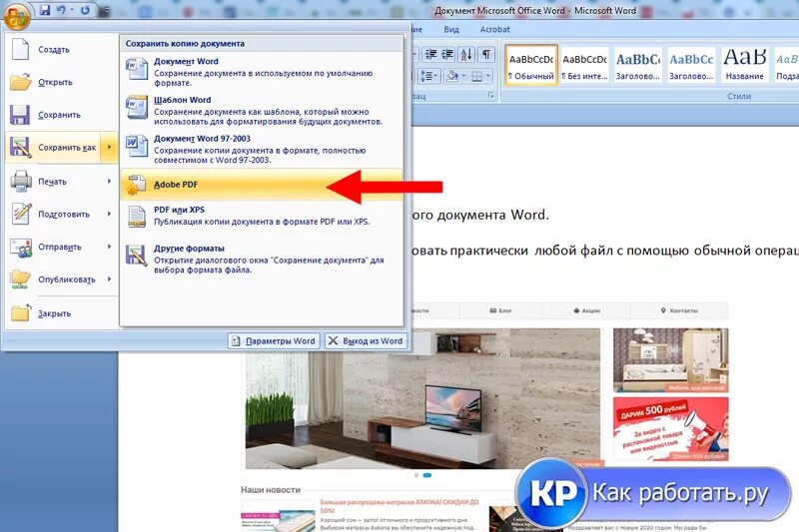Expand the Подготовить submenu arrow
Screen dimensions: 799x532
pos(109,215)
